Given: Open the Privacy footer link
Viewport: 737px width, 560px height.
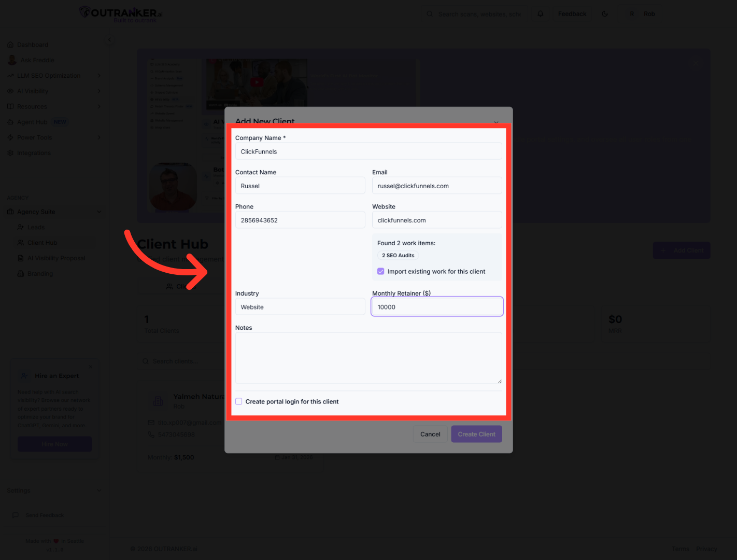Looking at the screenshot, I should tap(706, 549).
